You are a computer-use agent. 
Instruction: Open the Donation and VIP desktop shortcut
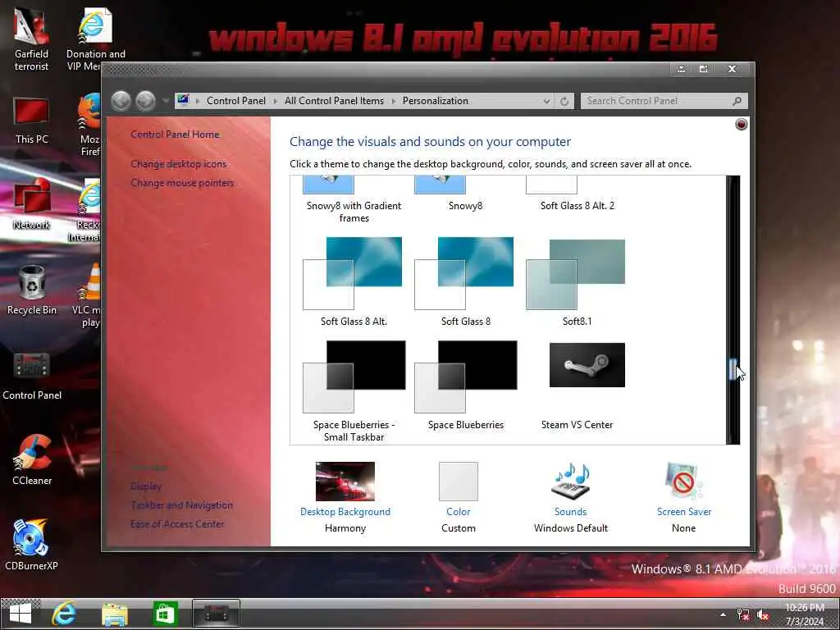pyautogui.click(x=95, y=40)
